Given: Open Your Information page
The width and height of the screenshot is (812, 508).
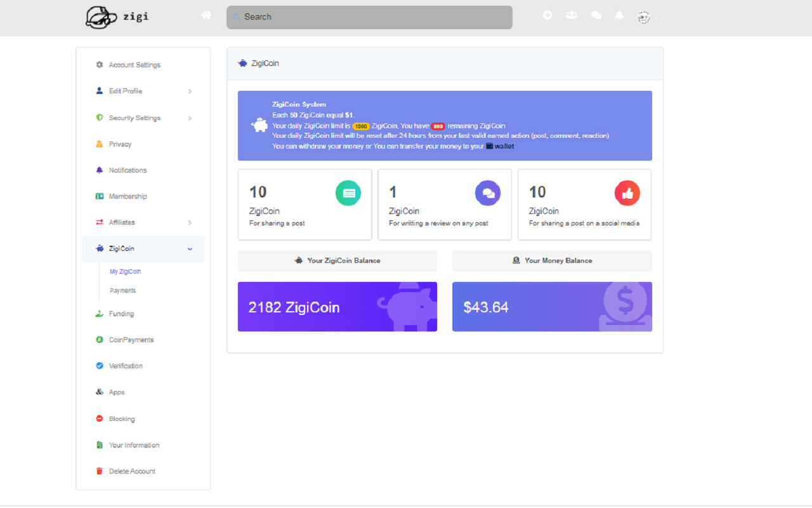Looking at the screenshot, I should (x=134, y=445).
